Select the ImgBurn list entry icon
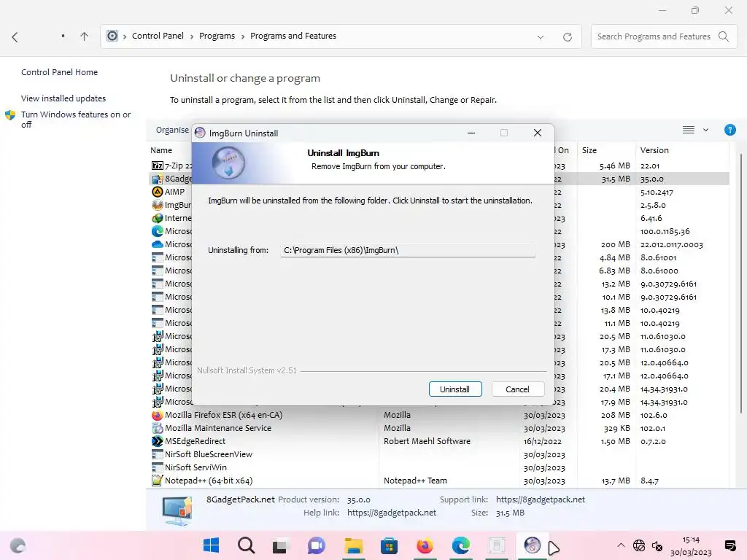 (x=158, y=205)
